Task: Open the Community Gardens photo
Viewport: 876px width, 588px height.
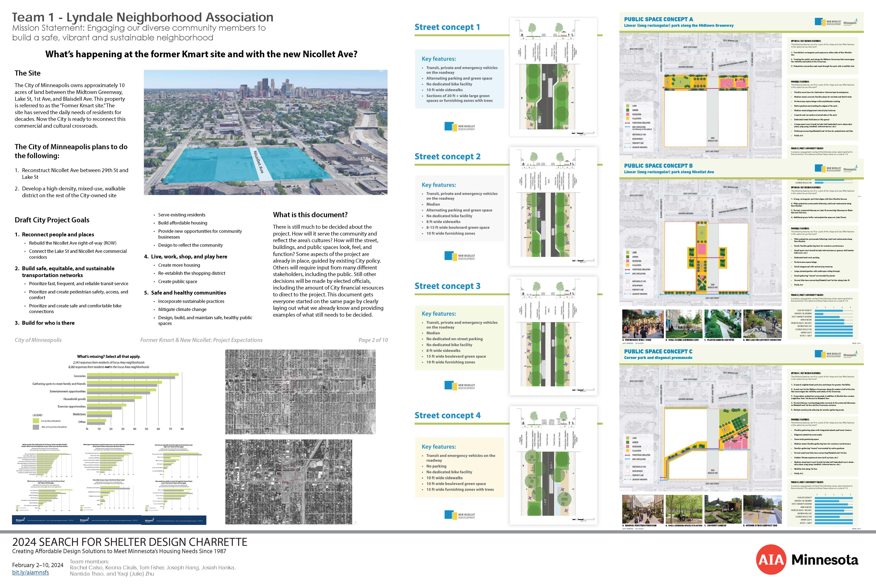Action: pos(723,509)
